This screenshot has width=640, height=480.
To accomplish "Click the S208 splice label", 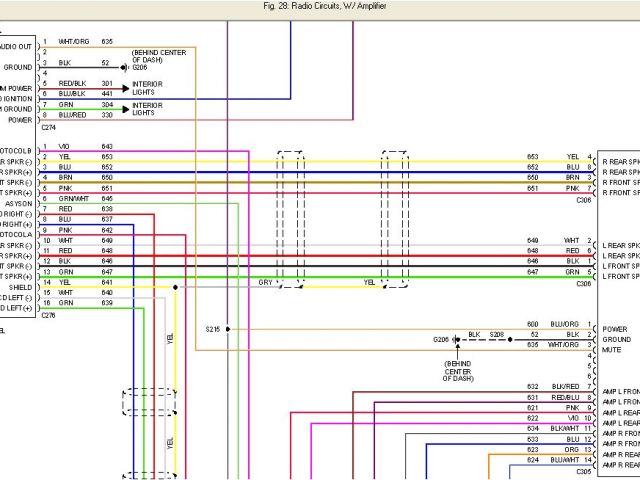I will [x=497, y=334].
